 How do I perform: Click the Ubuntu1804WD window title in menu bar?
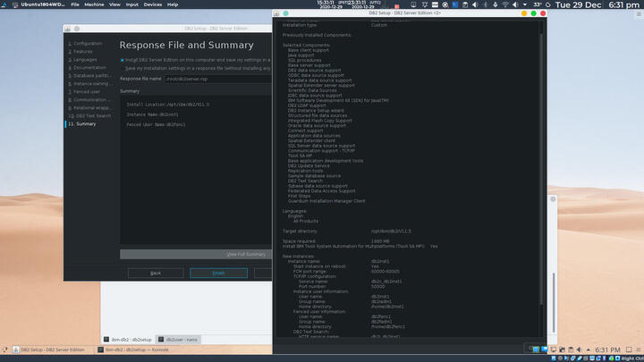(x=43, y=4)
